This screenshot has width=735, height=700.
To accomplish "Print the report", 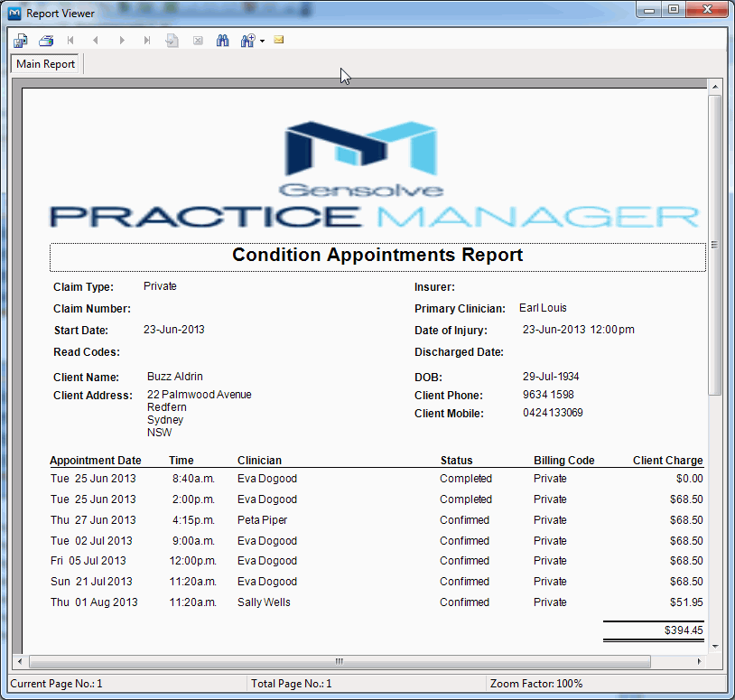I will 45,40.
